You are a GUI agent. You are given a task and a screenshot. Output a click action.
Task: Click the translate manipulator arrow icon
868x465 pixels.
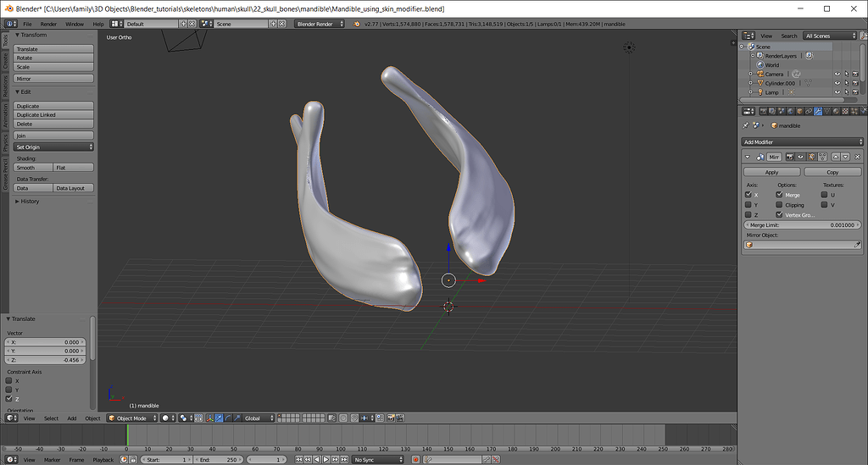point(220,418)
